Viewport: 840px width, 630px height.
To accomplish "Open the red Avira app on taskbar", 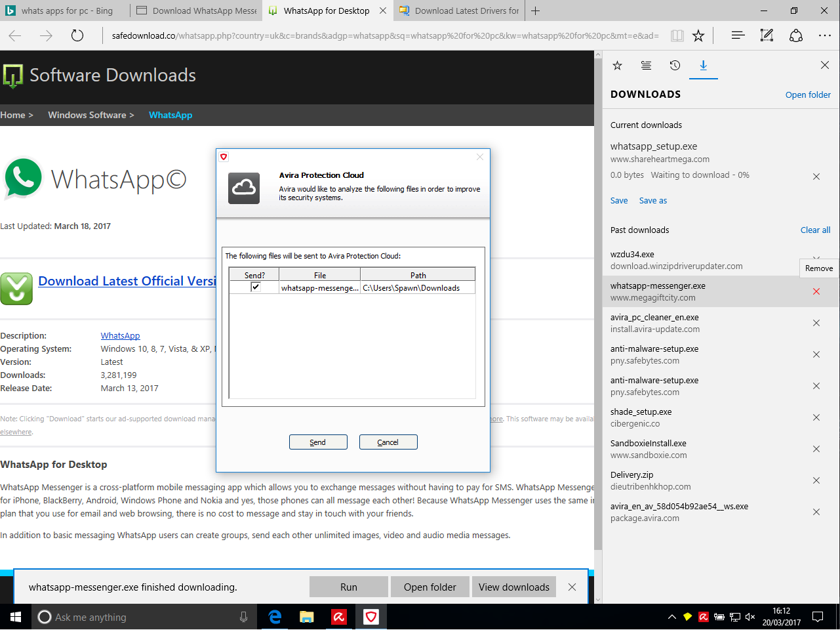I will tap(339, 617).
